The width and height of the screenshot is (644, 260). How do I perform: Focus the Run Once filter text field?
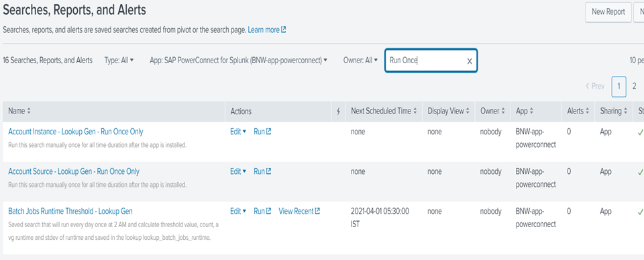pos(425,60)
